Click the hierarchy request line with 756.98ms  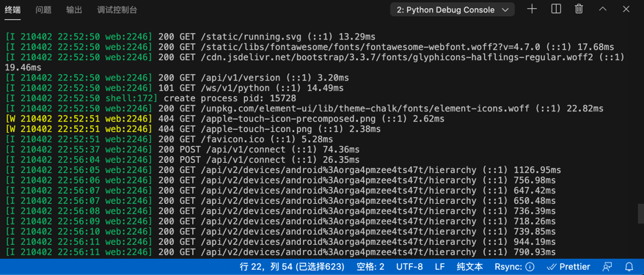(280, 180)
